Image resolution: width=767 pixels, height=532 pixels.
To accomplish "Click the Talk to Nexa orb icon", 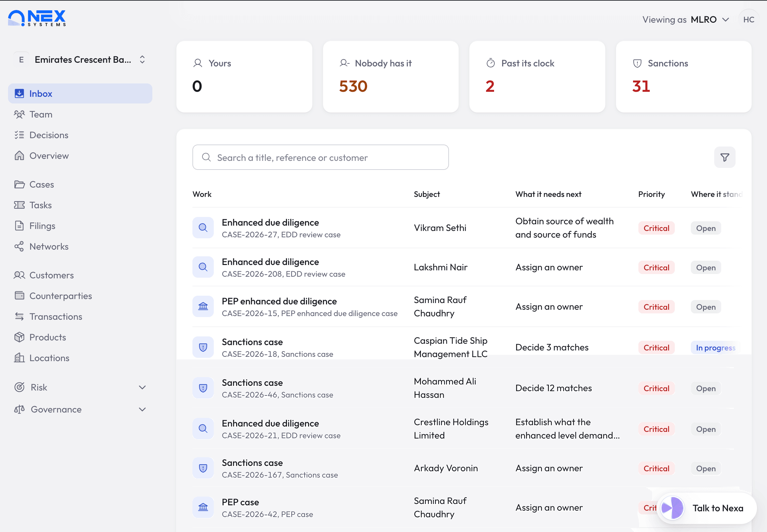I will [x=672, y=508].
